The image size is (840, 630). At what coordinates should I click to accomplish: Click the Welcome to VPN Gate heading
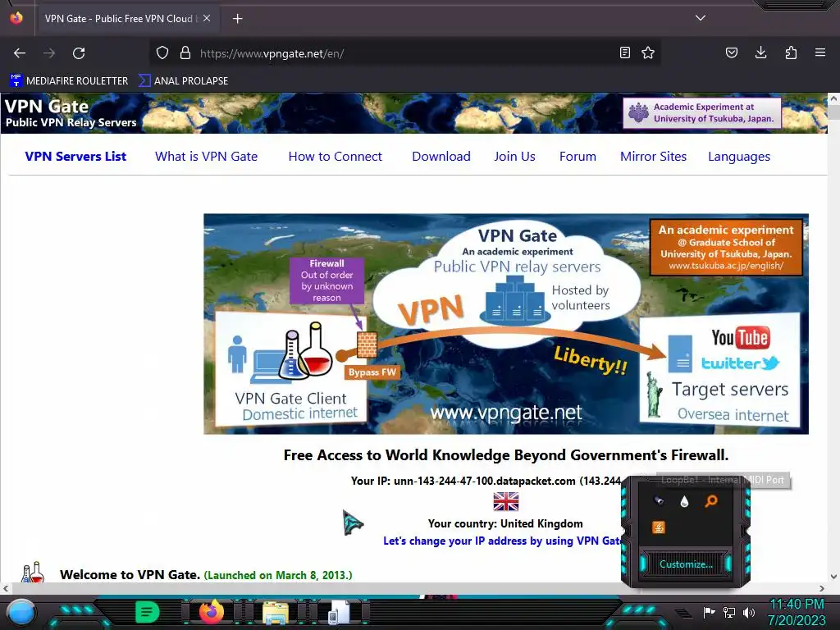[130, 575]
